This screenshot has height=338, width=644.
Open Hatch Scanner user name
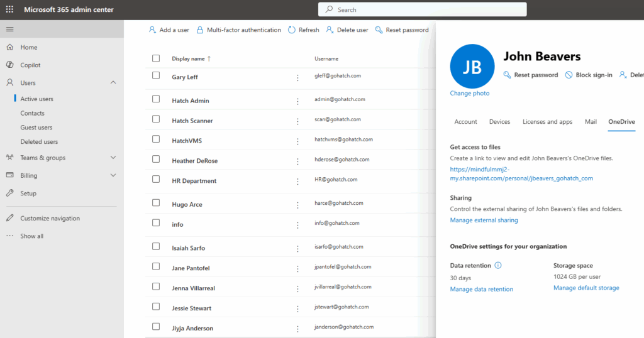(192, 121)
